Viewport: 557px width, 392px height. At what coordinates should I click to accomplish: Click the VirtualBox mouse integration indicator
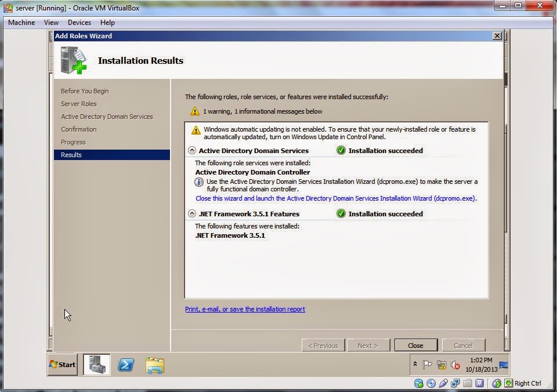point(497,383)
